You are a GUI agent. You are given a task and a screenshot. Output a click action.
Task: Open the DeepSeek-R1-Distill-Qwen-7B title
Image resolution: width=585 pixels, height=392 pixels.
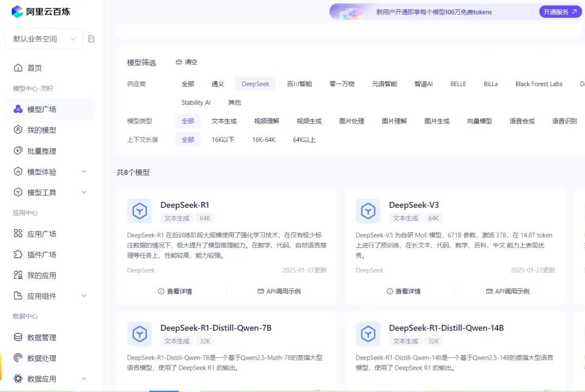tap(216, 328)
